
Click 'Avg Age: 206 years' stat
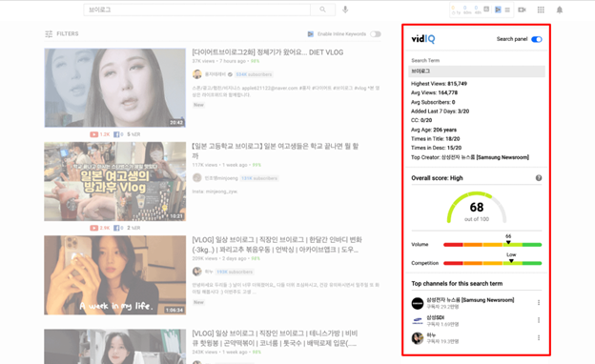434,130
